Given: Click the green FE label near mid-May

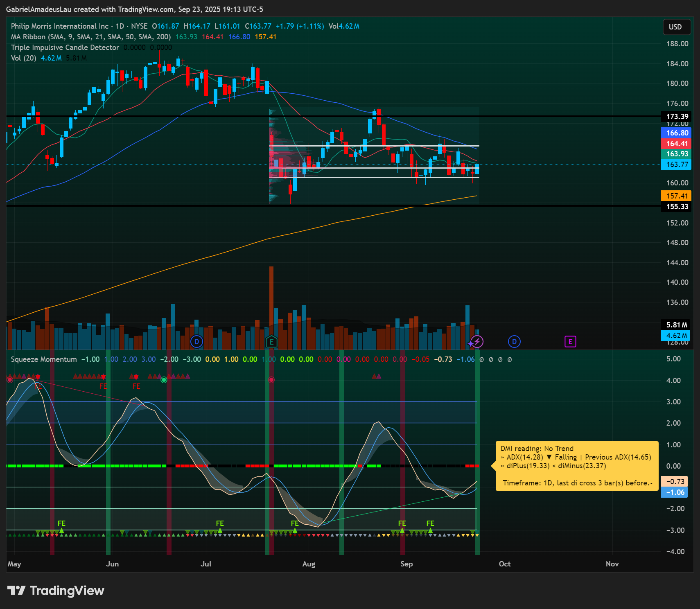Looking at the screenshot, I should [x=61, y=523].
